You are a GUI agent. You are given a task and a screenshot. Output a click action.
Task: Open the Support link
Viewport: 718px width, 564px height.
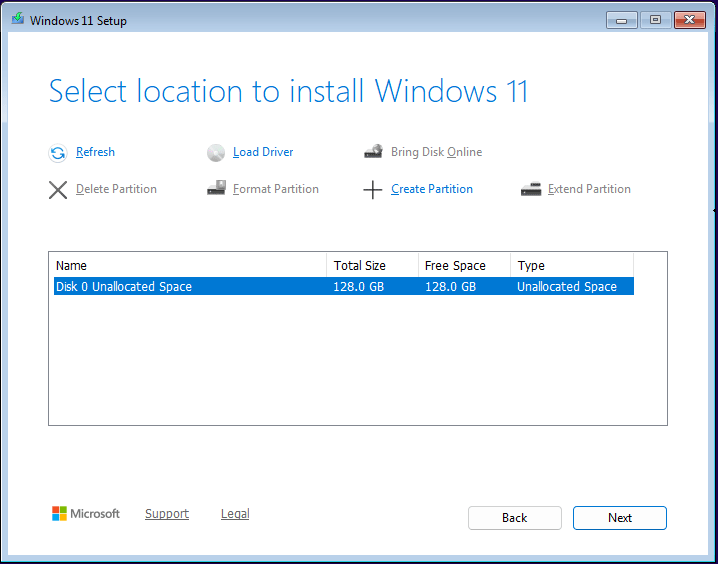point(167,514)
